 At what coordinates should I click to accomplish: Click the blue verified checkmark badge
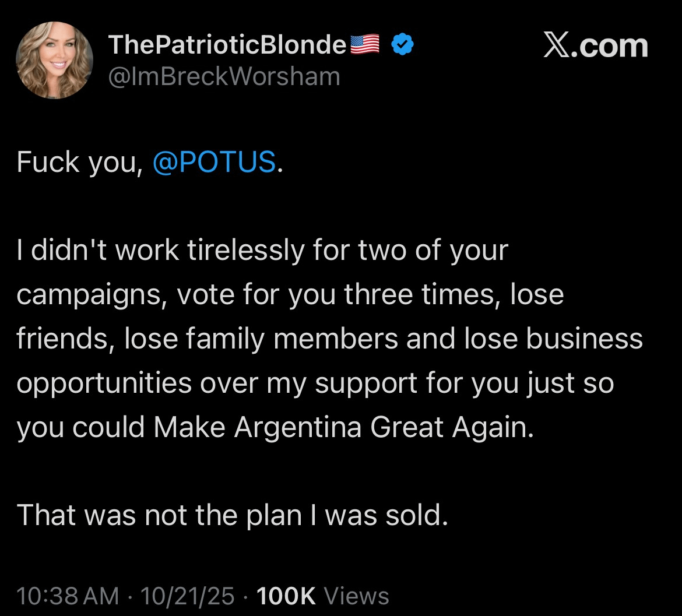[x=402, y=45]
